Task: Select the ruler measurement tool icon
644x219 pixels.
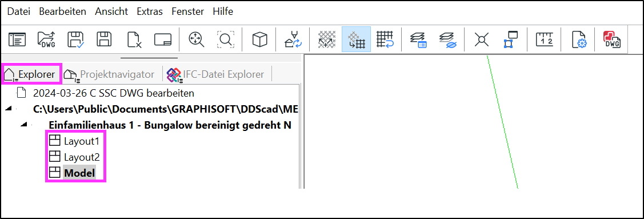Action: [545, 39]
